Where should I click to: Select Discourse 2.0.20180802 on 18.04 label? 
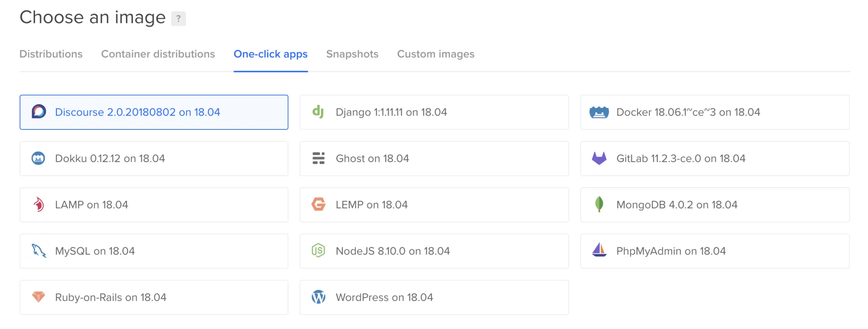tap(138, 112)
